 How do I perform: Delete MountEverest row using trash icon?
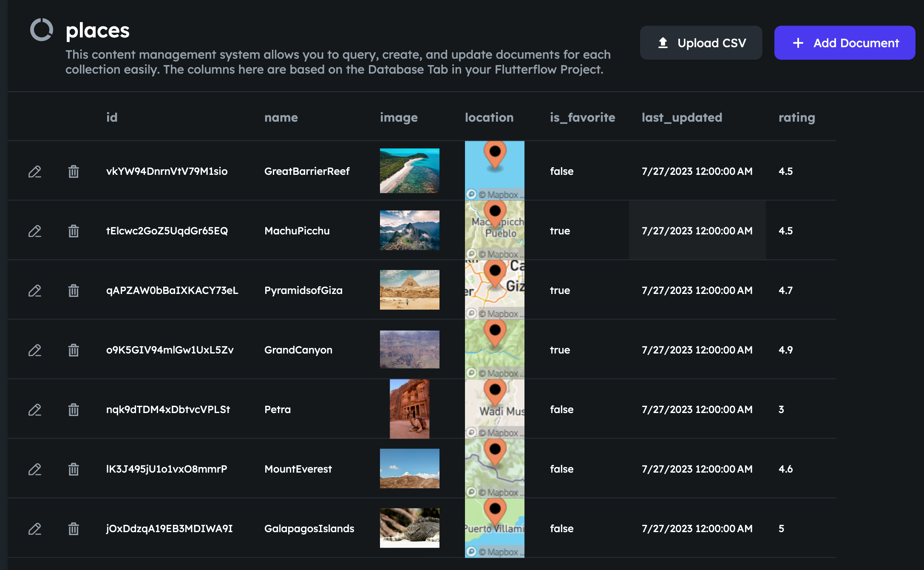click(74, 469)
